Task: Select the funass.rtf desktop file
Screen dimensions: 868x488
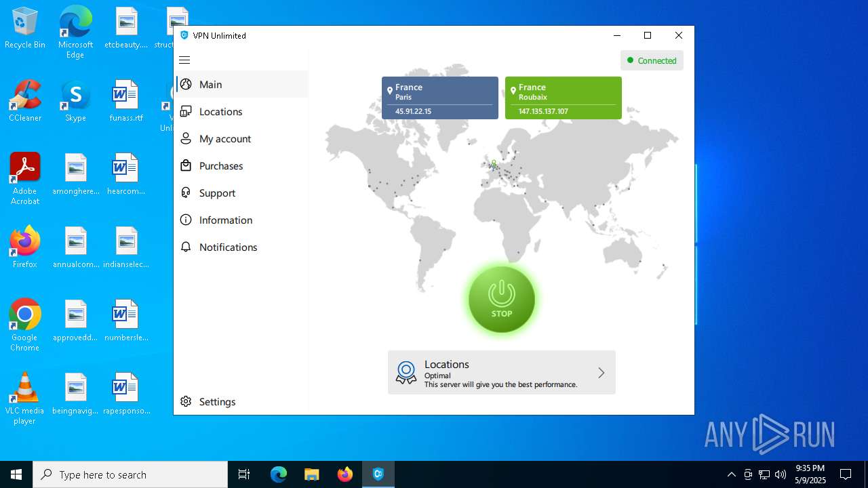Action: [126, 101]
